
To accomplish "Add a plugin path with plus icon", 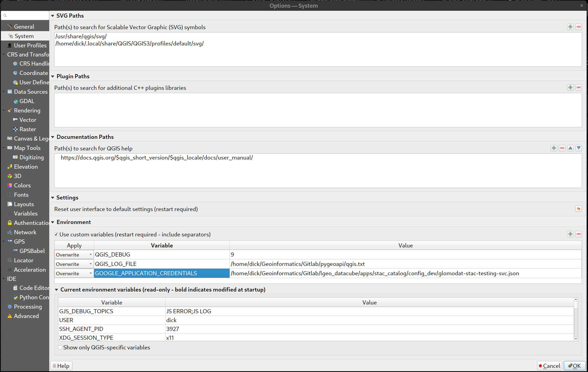I will tap(570, 87).
